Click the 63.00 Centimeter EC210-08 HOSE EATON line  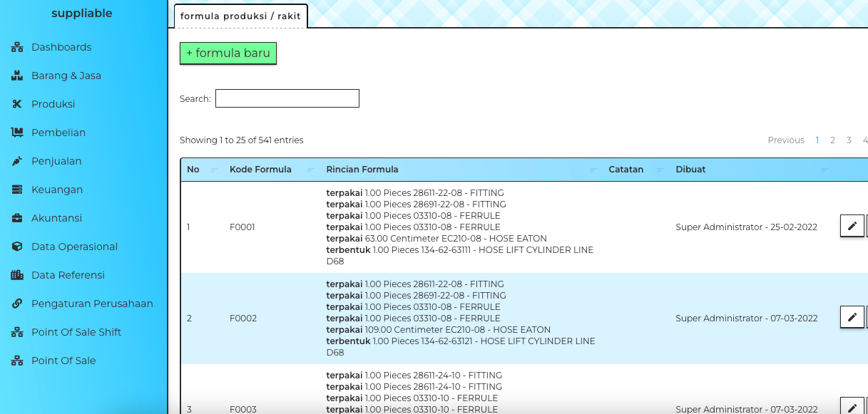[x=436, y=239]
